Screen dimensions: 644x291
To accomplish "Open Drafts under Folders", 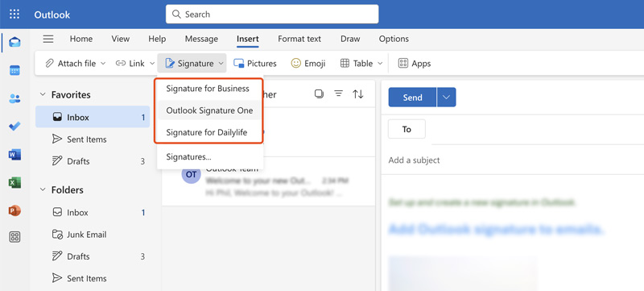I will [93, 256].
